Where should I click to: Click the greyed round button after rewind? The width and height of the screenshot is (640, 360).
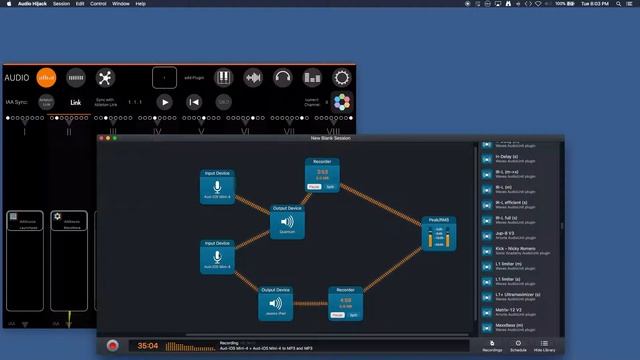tap(223, 102)
